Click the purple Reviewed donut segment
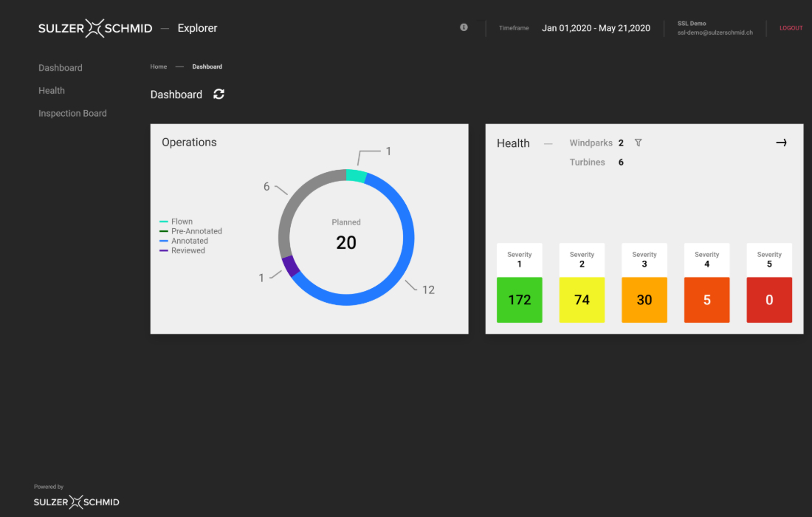This screenshot has width=812, height=517. tap(291, 267)
